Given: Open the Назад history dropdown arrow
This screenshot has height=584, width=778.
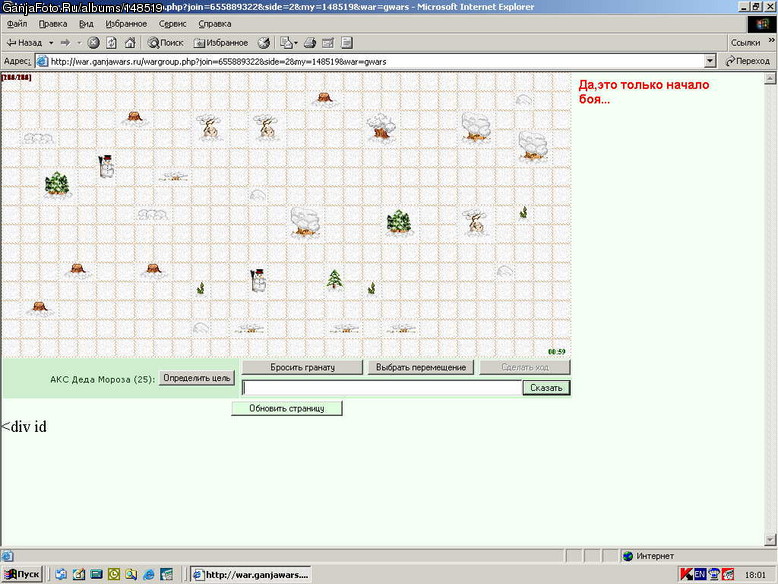Looking at the screenshot, I should click(51, 43).
